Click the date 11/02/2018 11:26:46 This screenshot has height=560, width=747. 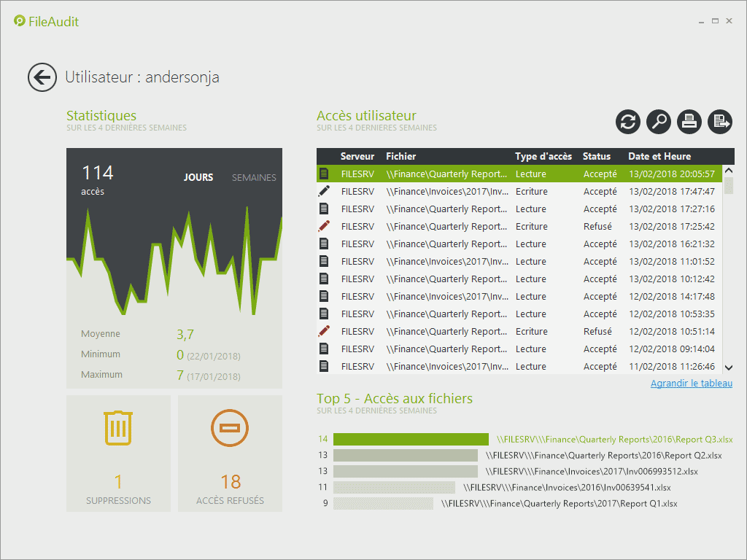click(672, 366)
